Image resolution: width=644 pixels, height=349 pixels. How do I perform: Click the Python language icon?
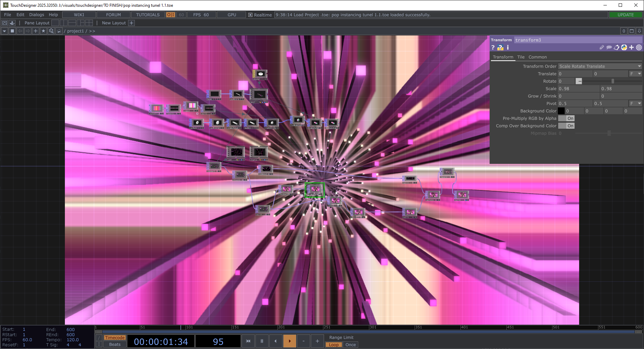click(x=624, y=48)
